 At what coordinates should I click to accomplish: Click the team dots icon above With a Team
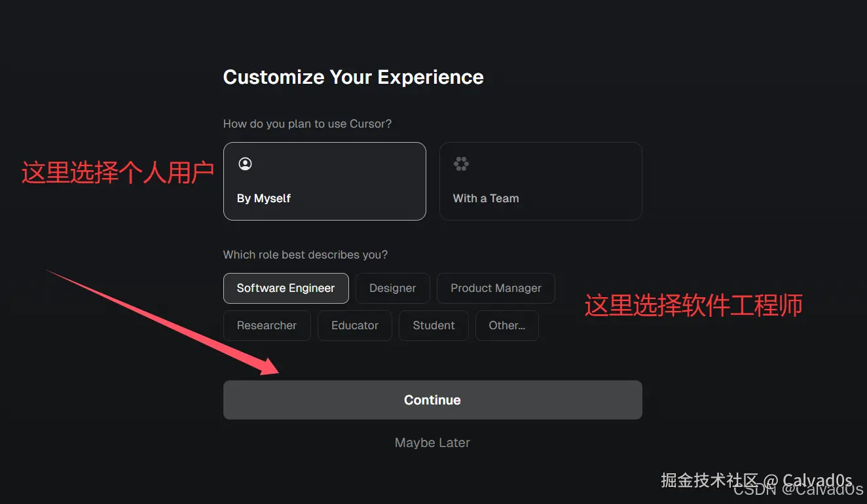[461, 164]
